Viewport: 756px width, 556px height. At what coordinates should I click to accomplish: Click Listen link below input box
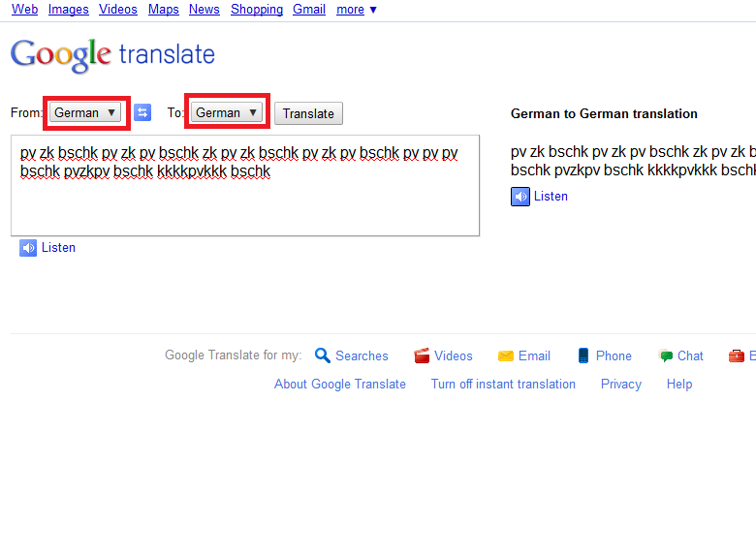pos(58,248)
